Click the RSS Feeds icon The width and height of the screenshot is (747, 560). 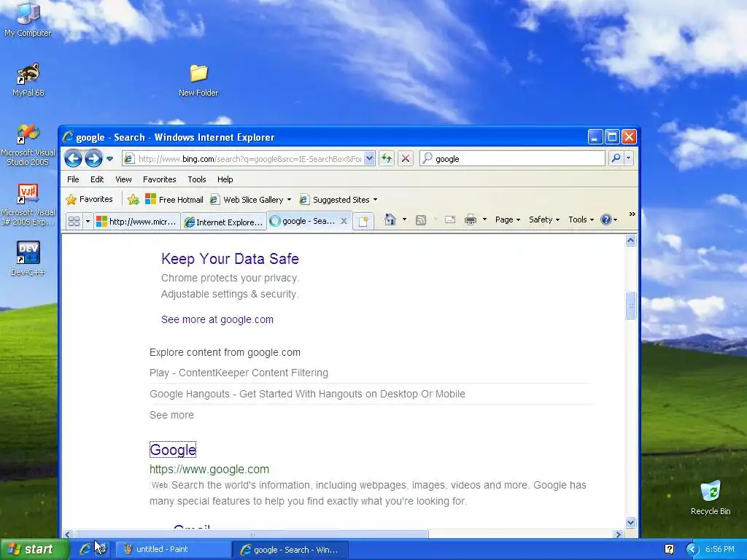pos(421,219)
